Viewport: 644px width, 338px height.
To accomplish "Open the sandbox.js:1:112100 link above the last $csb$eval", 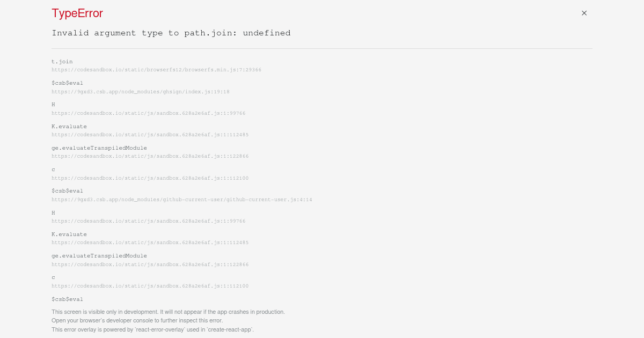I will tap(150, 286).
